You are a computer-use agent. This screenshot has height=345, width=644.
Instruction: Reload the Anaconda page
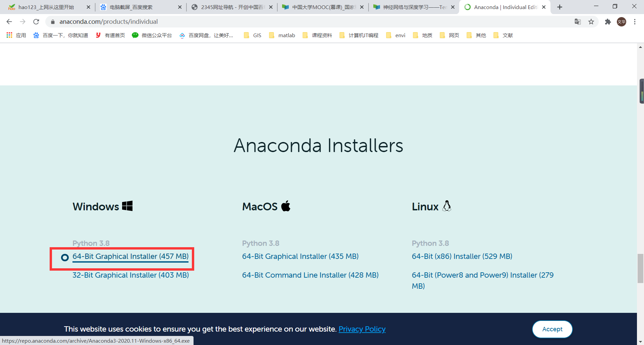click(36, 22)
